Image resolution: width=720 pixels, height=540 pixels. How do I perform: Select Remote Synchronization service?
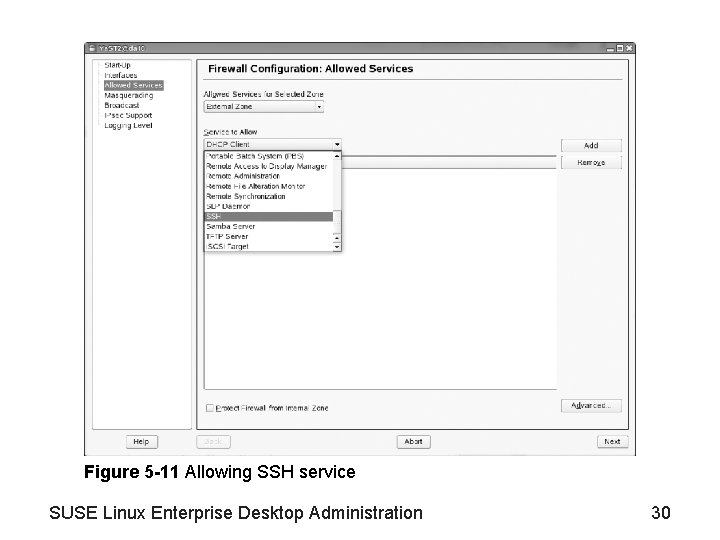point(269,197)
